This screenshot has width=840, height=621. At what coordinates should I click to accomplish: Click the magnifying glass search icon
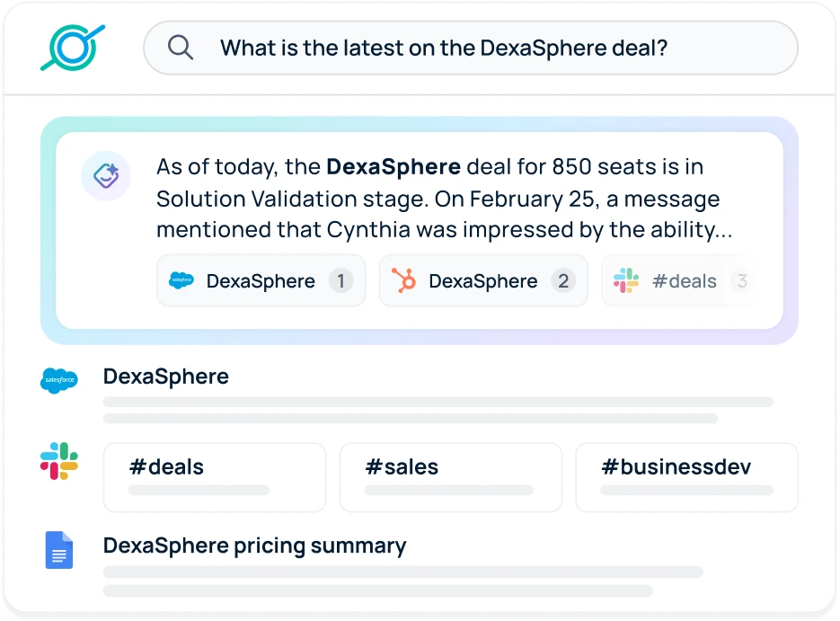point(181,48)
